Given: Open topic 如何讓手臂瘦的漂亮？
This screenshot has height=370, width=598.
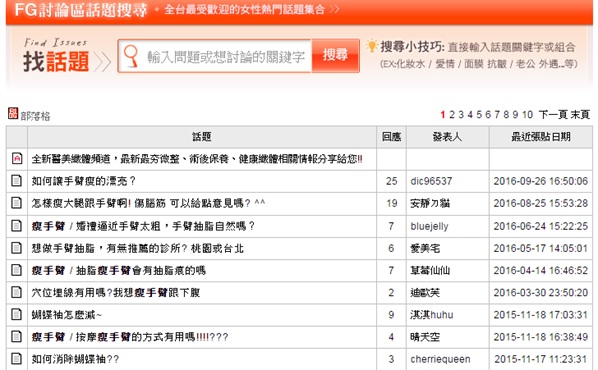Looking at the screenshot, I should coord(84,181).
